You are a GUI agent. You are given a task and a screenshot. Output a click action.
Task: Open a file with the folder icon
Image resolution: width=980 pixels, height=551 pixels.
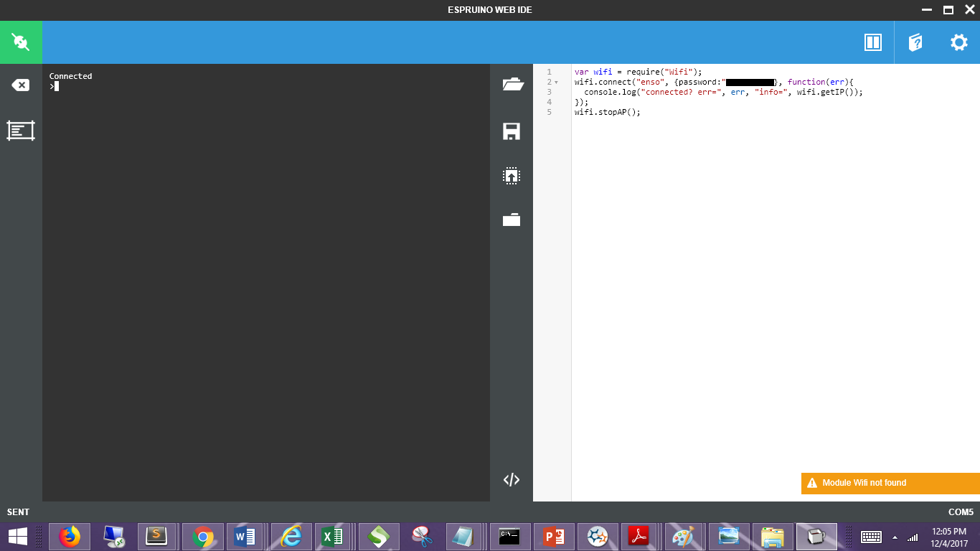coord(512,84)
